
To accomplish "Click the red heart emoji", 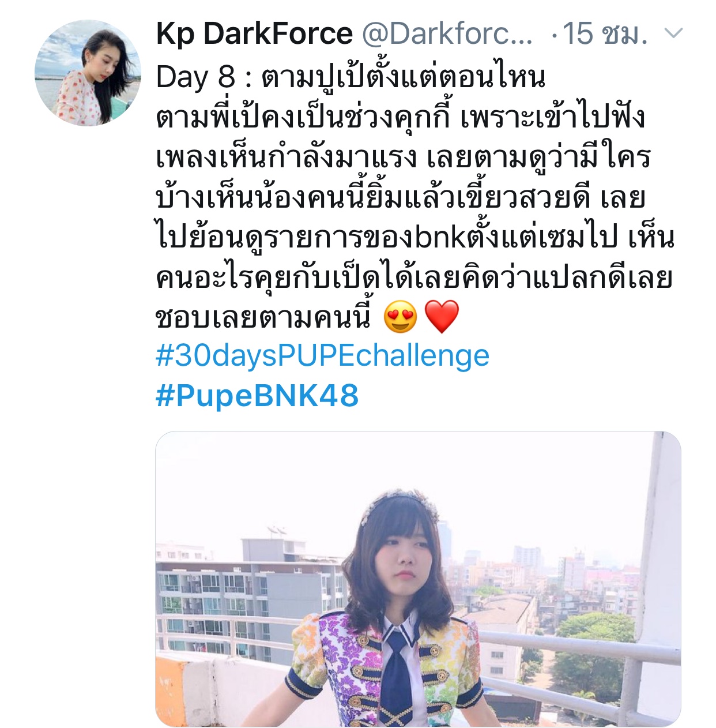I will [442, 317].
